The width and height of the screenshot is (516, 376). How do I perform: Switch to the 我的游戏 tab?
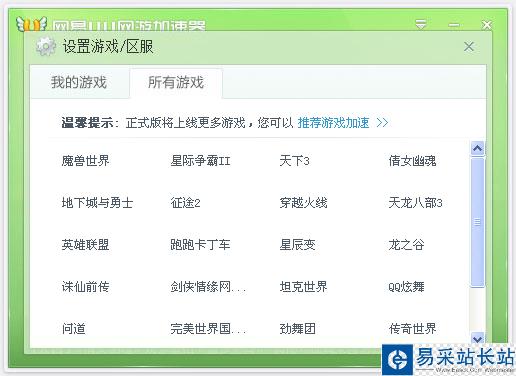point(79,82)
